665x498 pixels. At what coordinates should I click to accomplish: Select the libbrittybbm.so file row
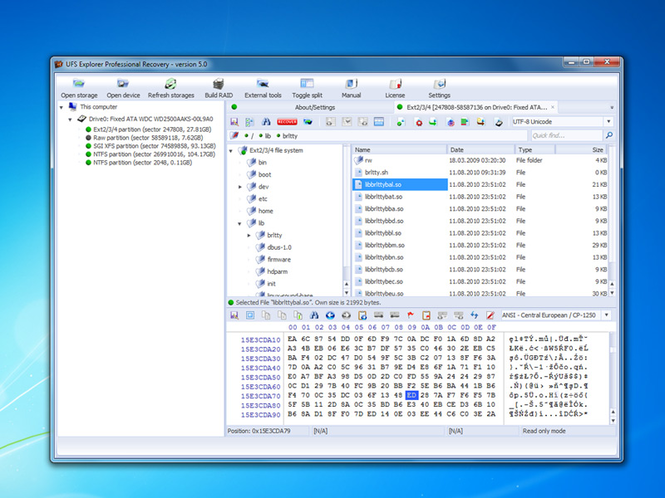(x=480, y=245)
